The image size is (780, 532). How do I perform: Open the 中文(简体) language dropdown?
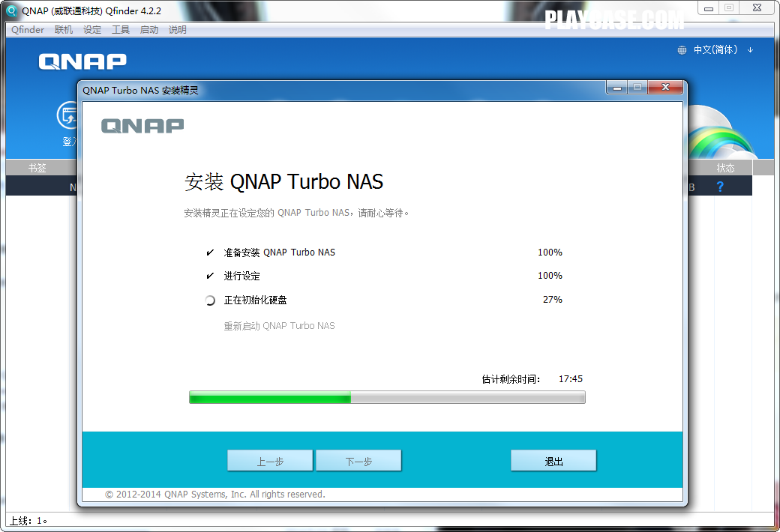tap(715, 50)
